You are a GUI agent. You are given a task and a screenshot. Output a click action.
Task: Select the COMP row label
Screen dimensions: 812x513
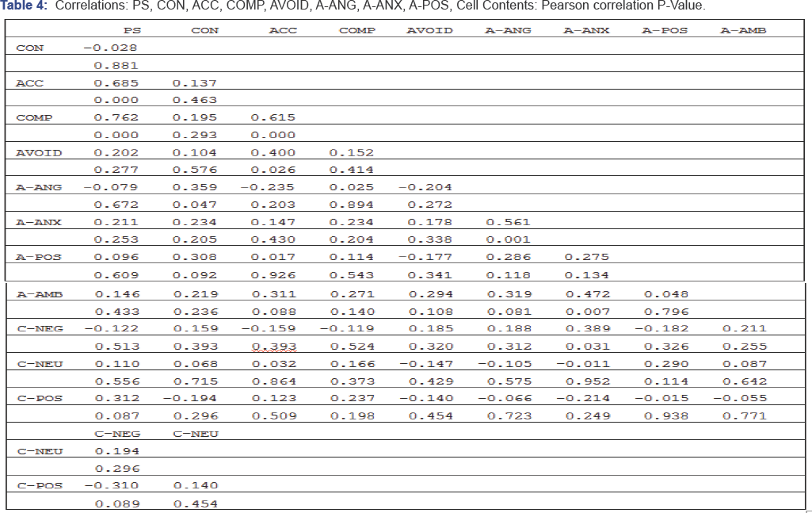point(34,117)
